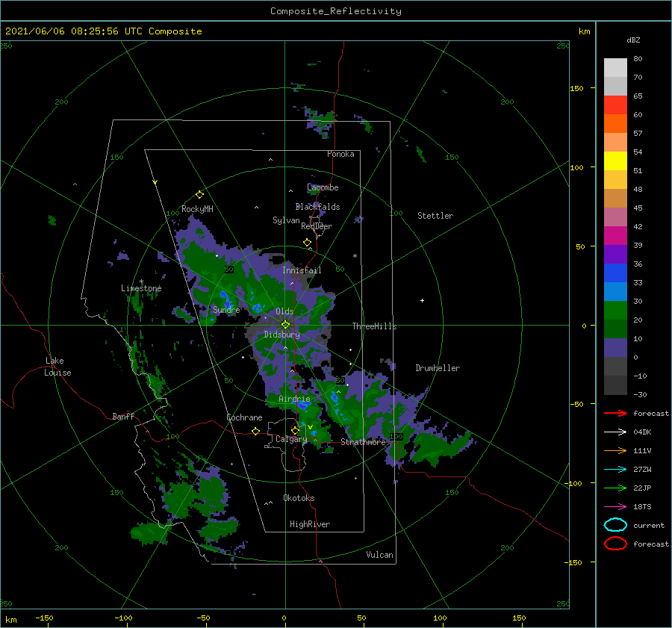Click the ThreeHills city label

375,326
